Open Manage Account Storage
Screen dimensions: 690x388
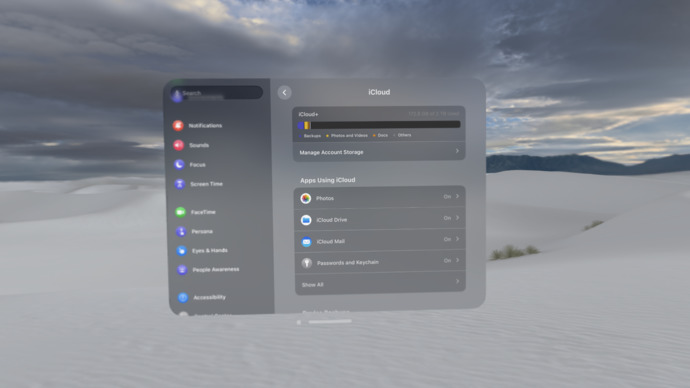coord(379,152)
